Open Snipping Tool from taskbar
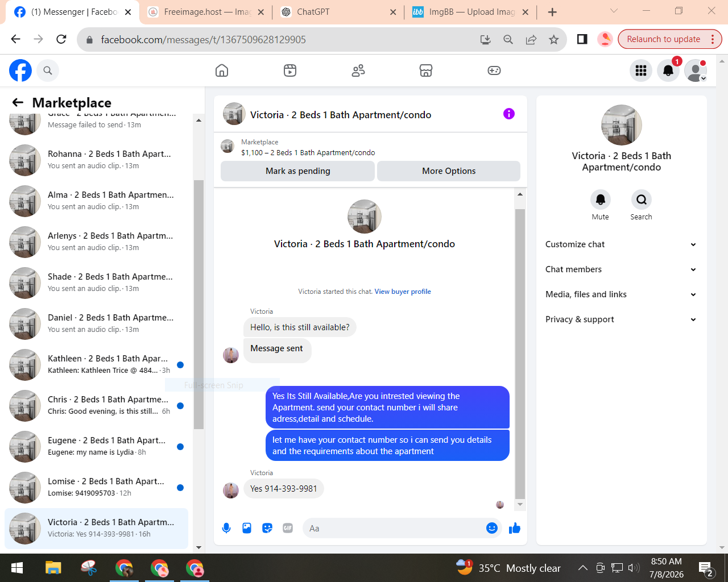The width and height of the screenshot is (728, 582). pos(89,568)
